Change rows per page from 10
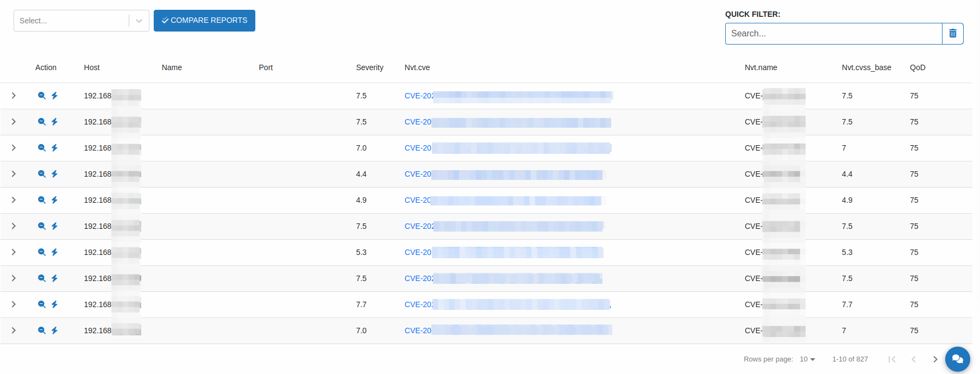This screenshot has width=980, height=374. 807,359
